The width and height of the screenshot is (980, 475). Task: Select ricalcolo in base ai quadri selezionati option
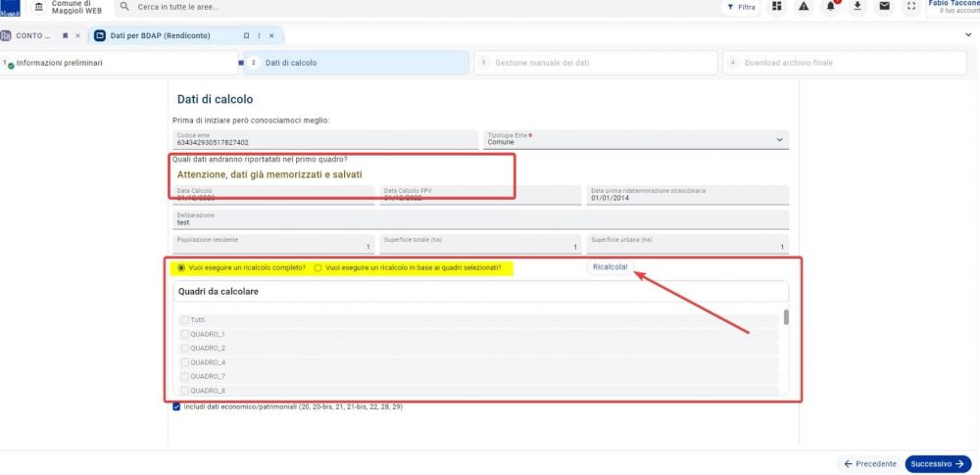pos(318,268)
